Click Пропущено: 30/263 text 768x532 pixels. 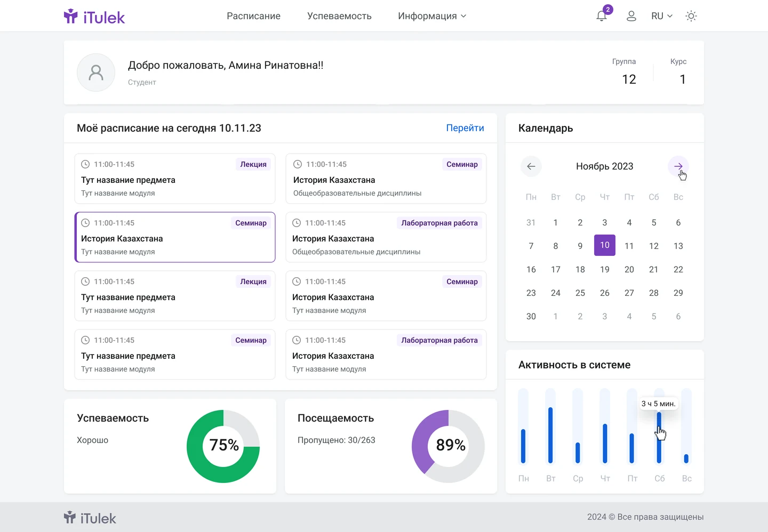337,440
